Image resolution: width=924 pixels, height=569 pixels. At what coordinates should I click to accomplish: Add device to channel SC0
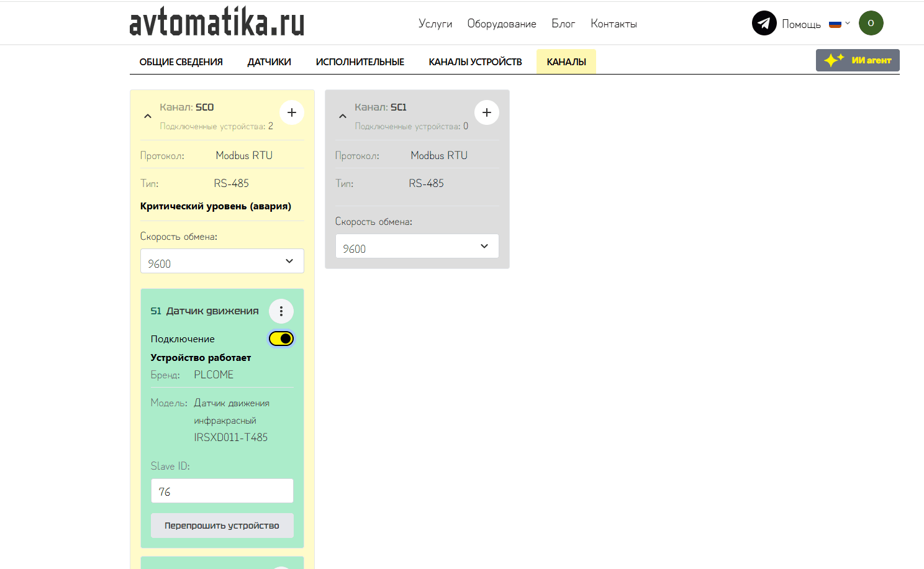click(x=292, y=112)
